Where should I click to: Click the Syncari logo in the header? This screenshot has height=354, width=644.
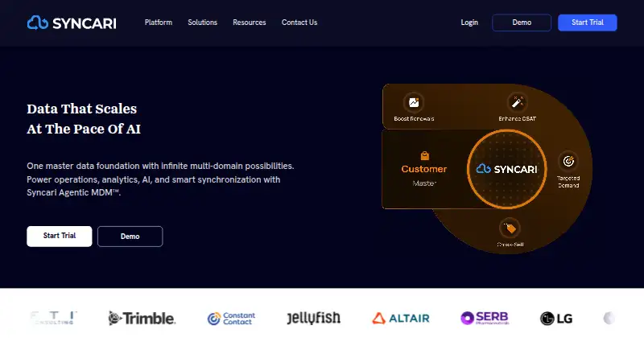(72, 23)
